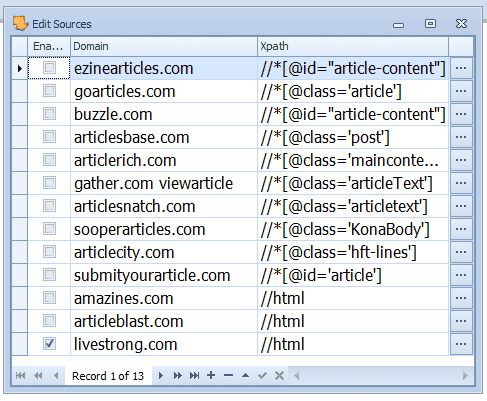487x401 pixels.
Task: Select the ezinearticles.com domain cell
Action: point(164,68)
